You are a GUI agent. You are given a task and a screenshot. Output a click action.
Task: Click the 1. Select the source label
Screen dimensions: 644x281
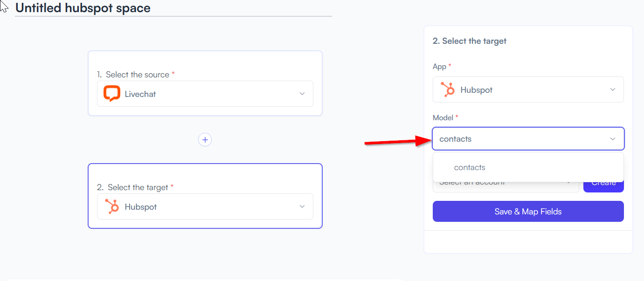[x=136, y=75]
